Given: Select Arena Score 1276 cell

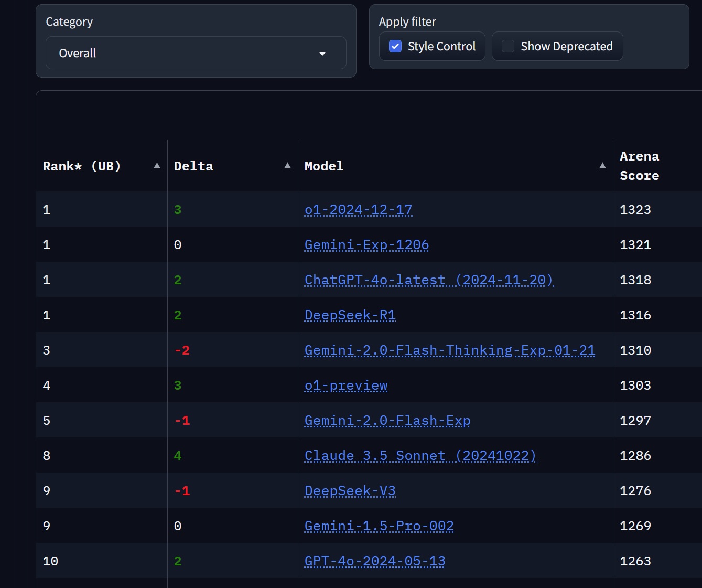Looking at the screenshot, I should coord(635,491).
